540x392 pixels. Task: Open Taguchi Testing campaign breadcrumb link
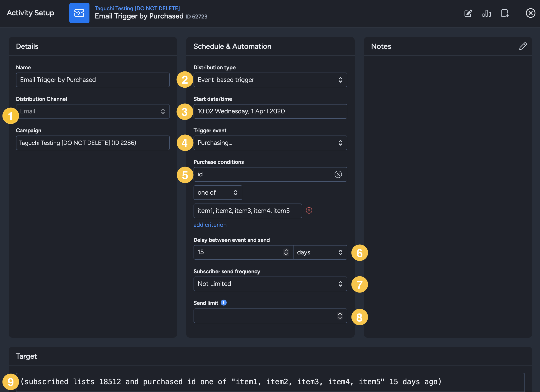[137, 8]
